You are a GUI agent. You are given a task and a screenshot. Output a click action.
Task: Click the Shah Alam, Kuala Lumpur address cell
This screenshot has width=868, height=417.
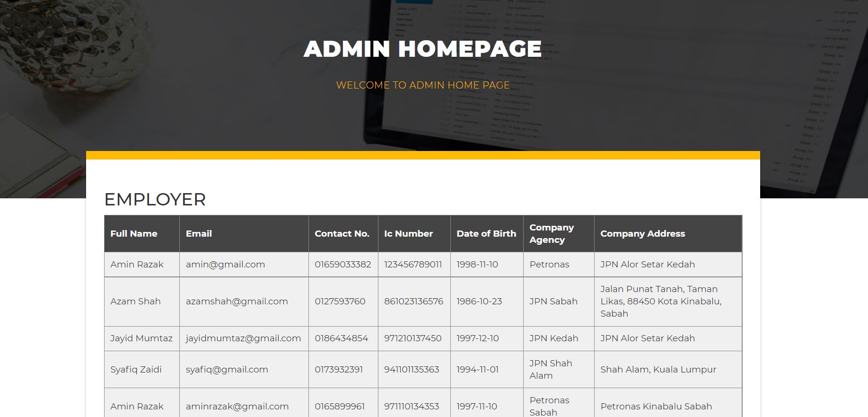click(658, 370)
